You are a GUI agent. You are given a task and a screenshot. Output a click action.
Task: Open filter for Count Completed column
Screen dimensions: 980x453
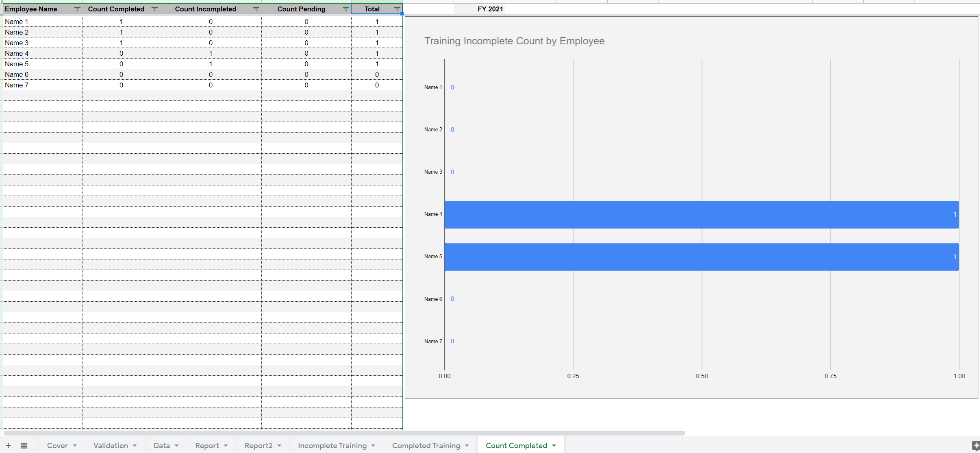point(154,9)
